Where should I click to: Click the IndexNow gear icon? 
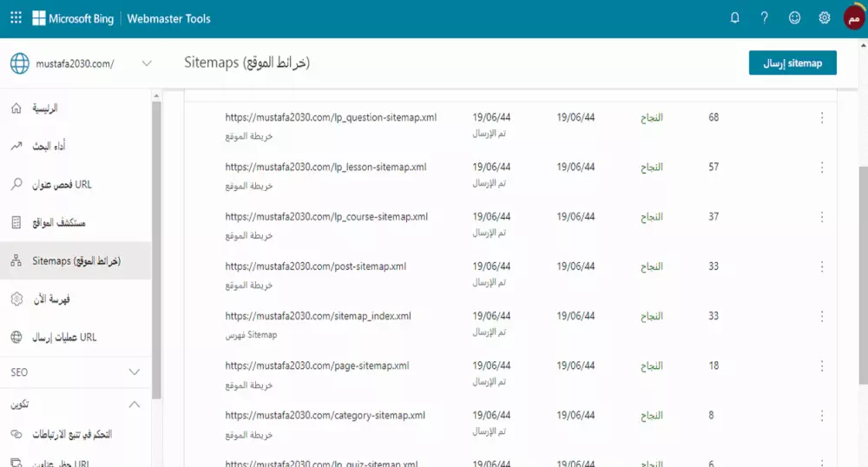tap(16, 299)
